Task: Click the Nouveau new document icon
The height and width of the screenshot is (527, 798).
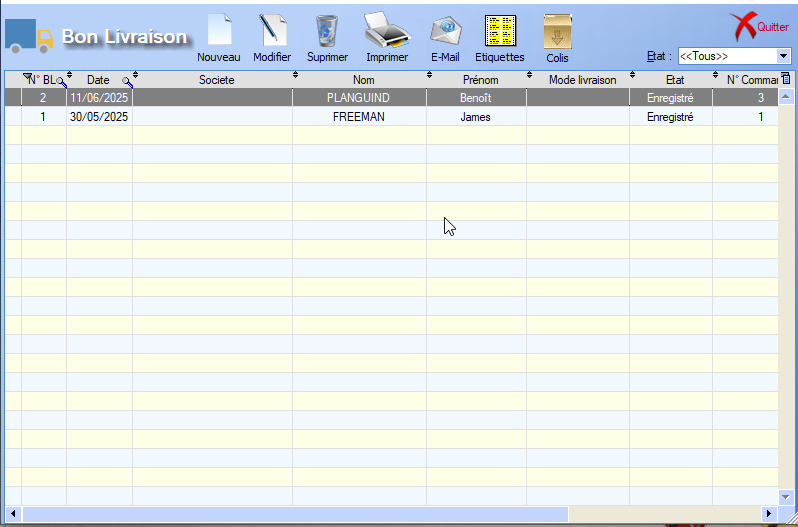Action: point(218,31)
